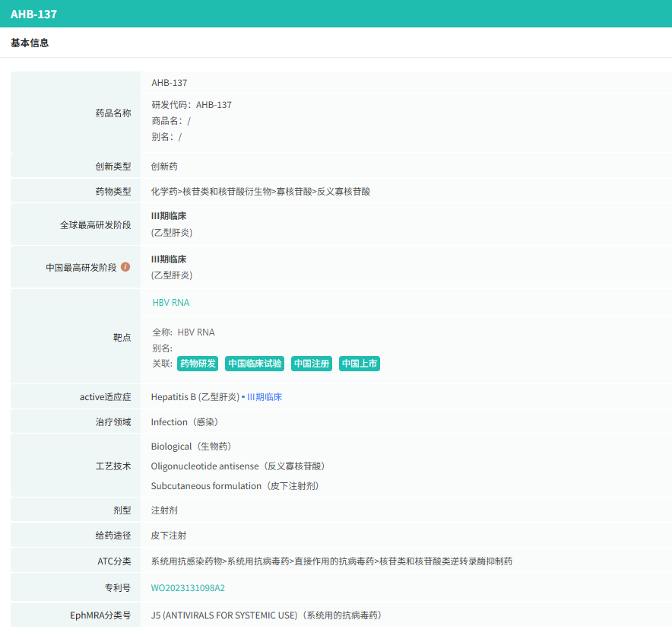Open the HBV RNA target link

pos(171,303)
